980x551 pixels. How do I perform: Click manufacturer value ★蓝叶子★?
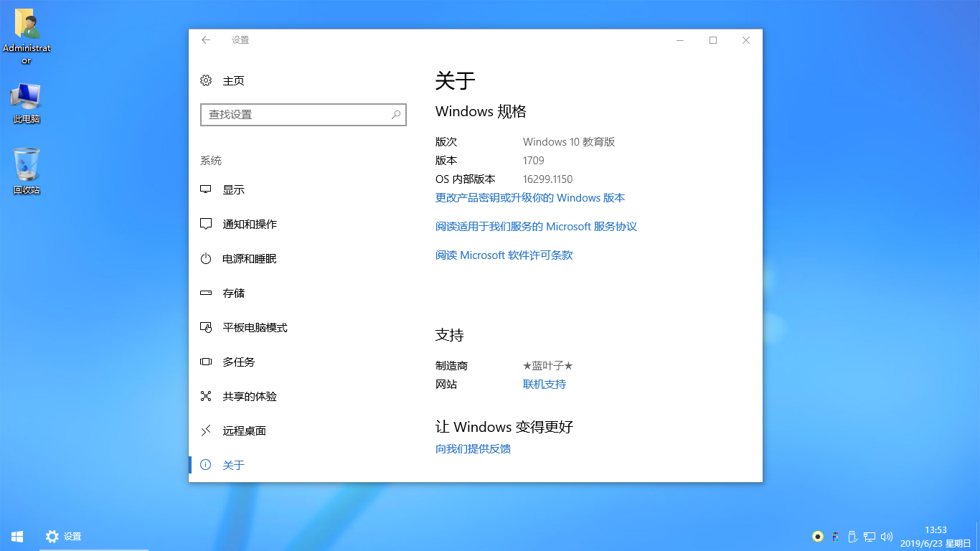[x=548, y=366]
